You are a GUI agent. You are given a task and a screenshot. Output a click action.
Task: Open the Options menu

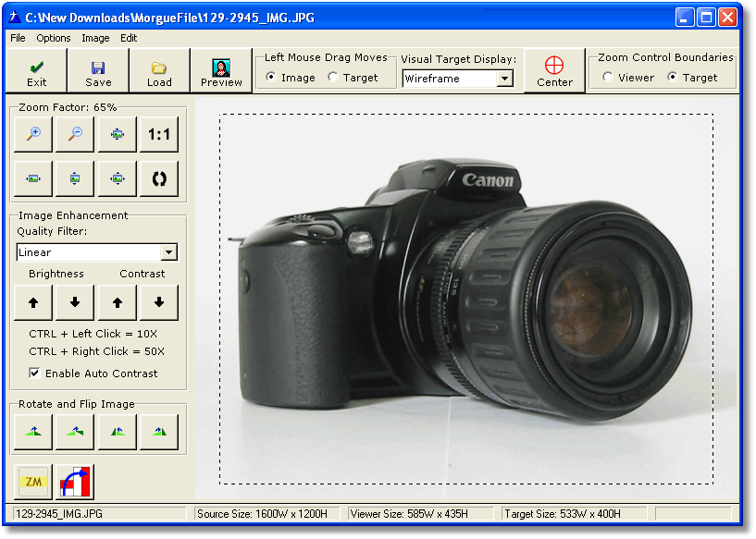pos(54,38)
